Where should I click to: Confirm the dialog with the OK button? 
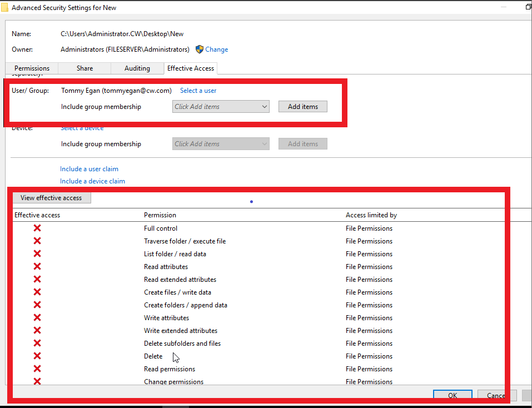(453, 395)
